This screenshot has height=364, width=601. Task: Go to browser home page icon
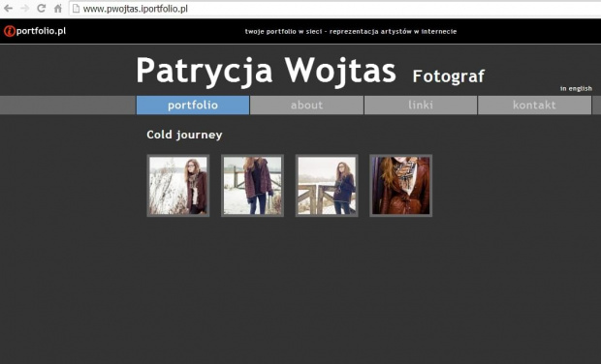pyautogui.click(x=57, y=9)
